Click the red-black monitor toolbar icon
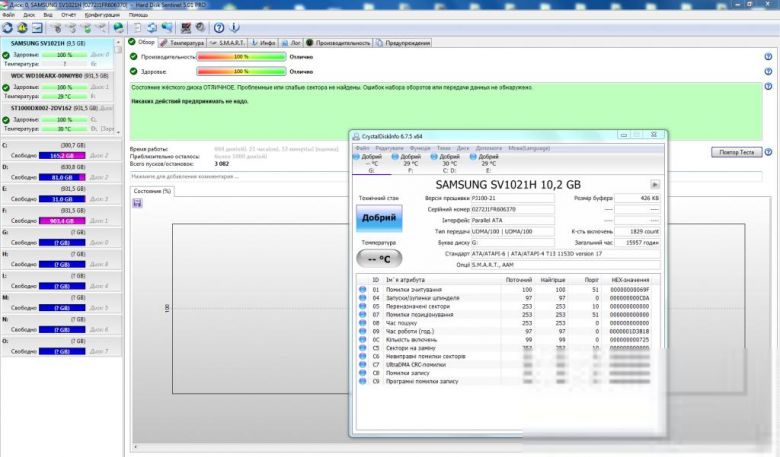Viewport: 780px width, 457px height. (186, 28)
